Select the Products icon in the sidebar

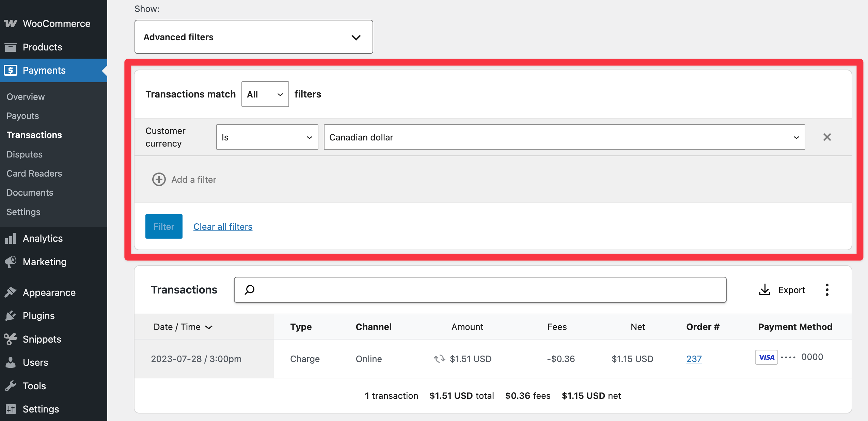pyautogui.click(x=11, y=47)
